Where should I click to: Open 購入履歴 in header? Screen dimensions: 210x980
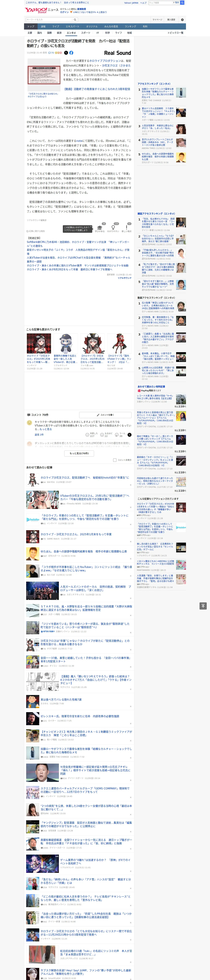[171, 19]
